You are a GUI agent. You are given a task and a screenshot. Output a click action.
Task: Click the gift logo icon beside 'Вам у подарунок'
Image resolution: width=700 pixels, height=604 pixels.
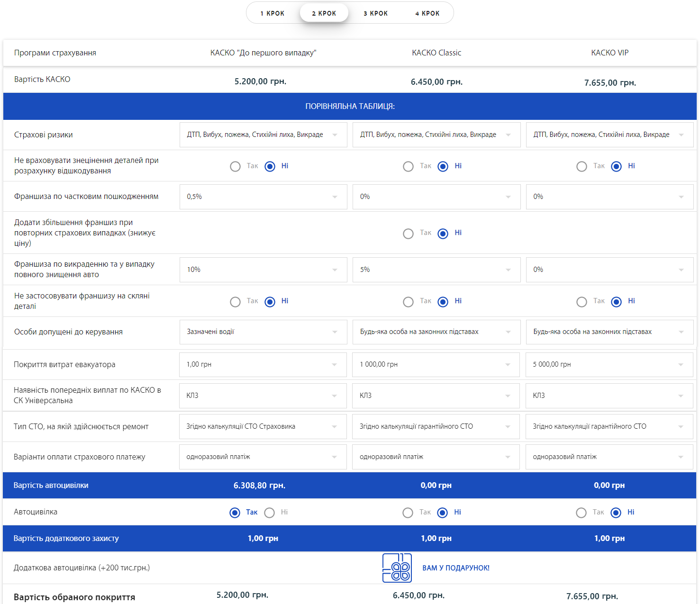[x=397, y=568]
